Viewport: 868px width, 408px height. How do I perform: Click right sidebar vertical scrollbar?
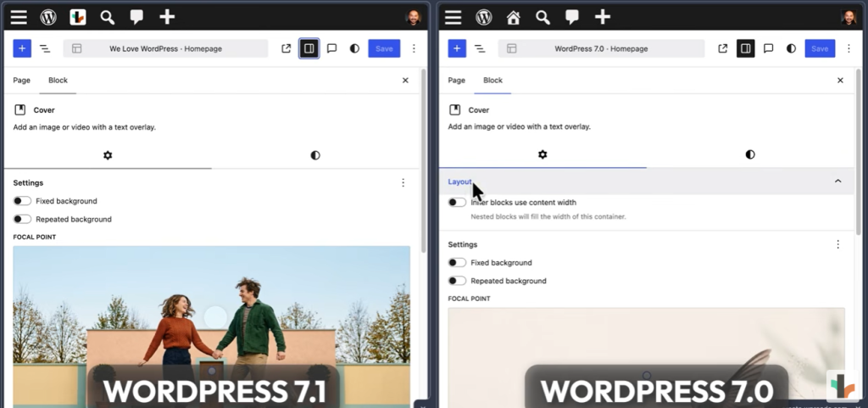point(859,152)
